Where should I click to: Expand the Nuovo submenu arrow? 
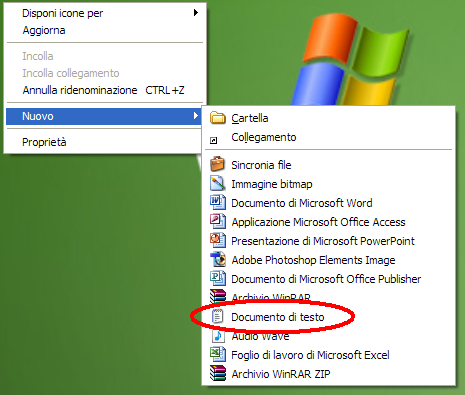click(x=196, y=116)
